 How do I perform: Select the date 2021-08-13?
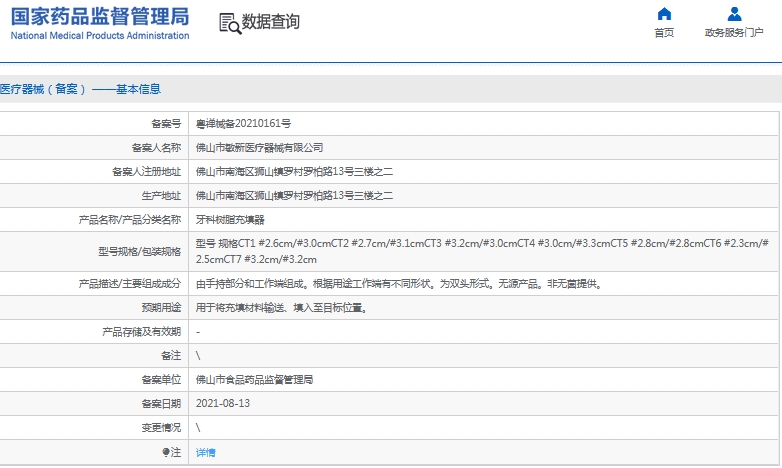tap(223, 404)
